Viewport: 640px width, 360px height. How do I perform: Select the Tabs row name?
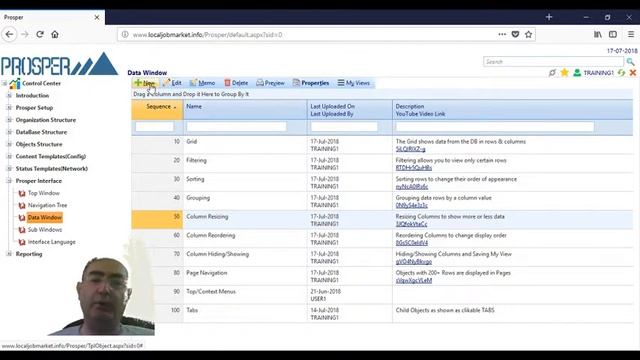click(192, 310)
